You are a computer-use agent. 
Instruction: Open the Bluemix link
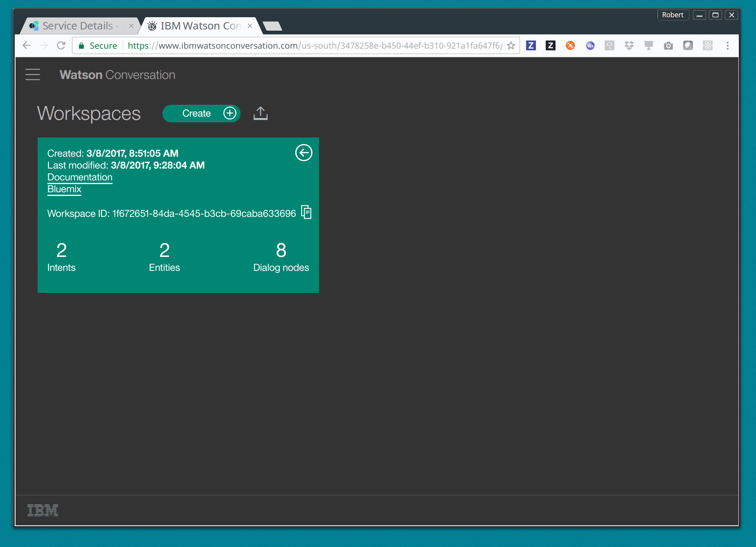pyautogui.click(x=64, y=189)
